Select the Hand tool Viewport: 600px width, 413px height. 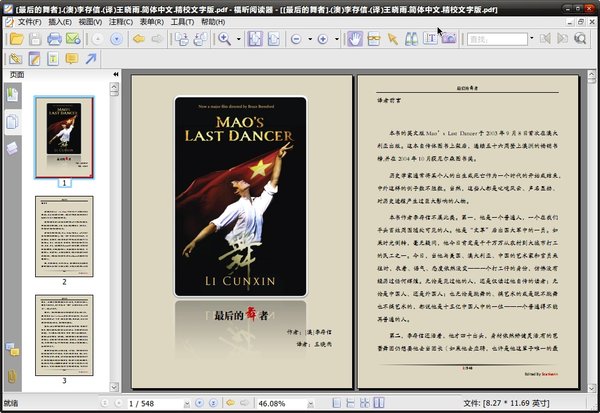(x=354, y=39)
